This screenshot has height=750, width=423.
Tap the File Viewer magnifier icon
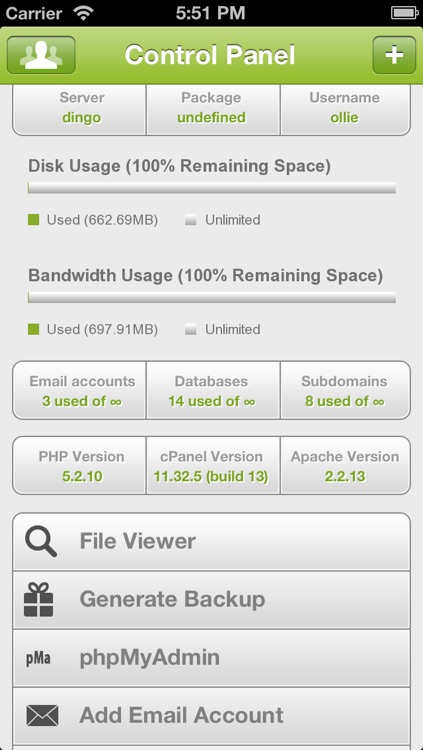click(x=41, y=541)
